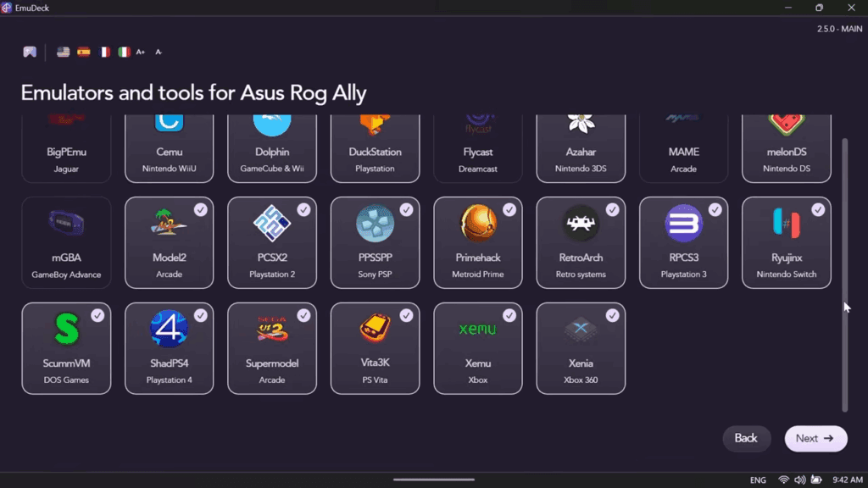
Task: Click the Xemu Xbox logo icon
Action: [477, 329]
